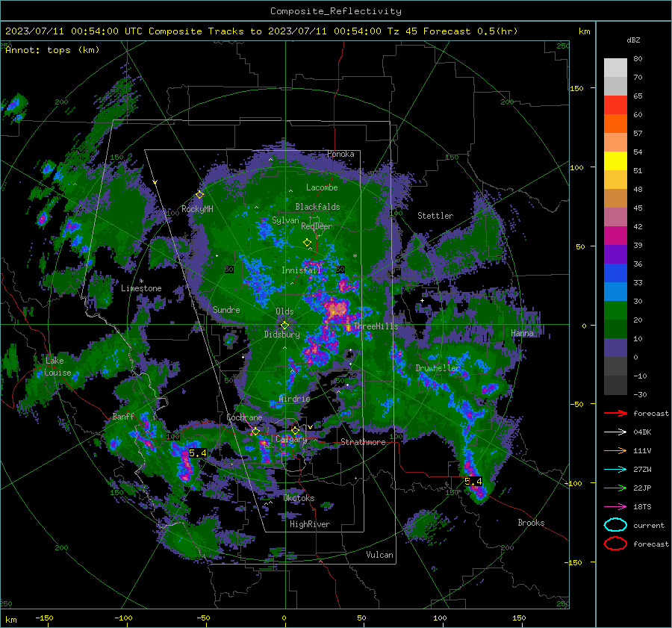Click the ThreeHills city label
The image size is (672, 628).
376,326
